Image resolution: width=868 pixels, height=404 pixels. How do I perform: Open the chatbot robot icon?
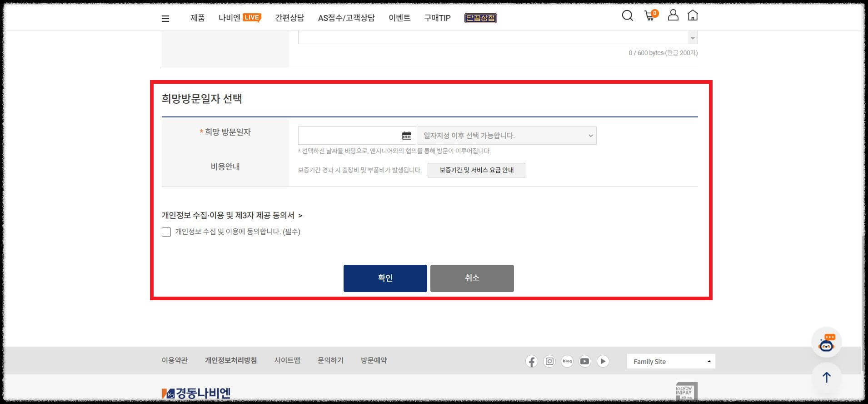tap(827, 343)
